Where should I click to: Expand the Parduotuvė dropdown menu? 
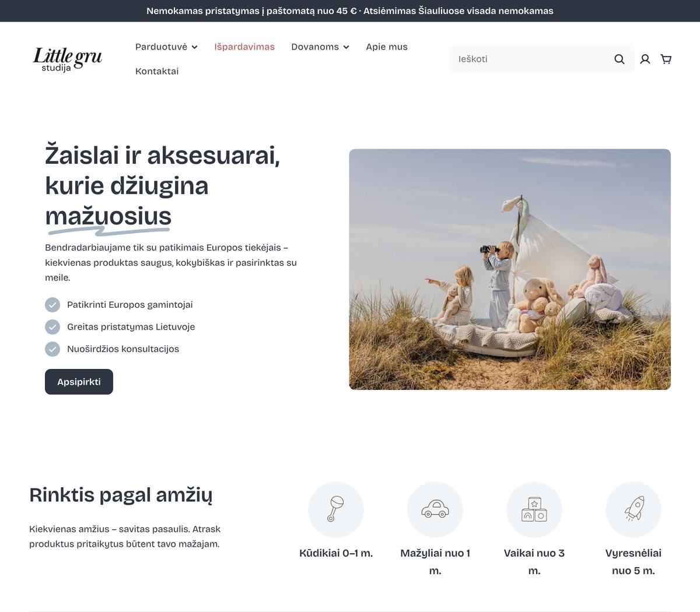point(166,47)
